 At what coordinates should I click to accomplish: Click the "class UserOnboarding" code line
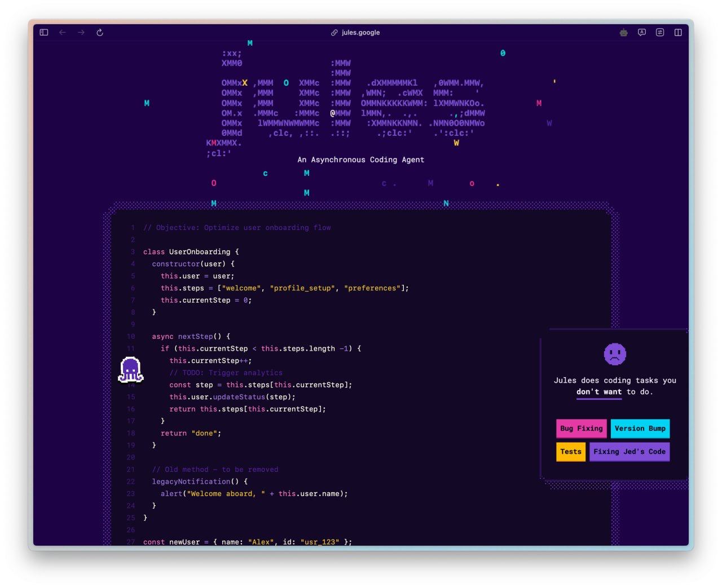pos(191,252)
